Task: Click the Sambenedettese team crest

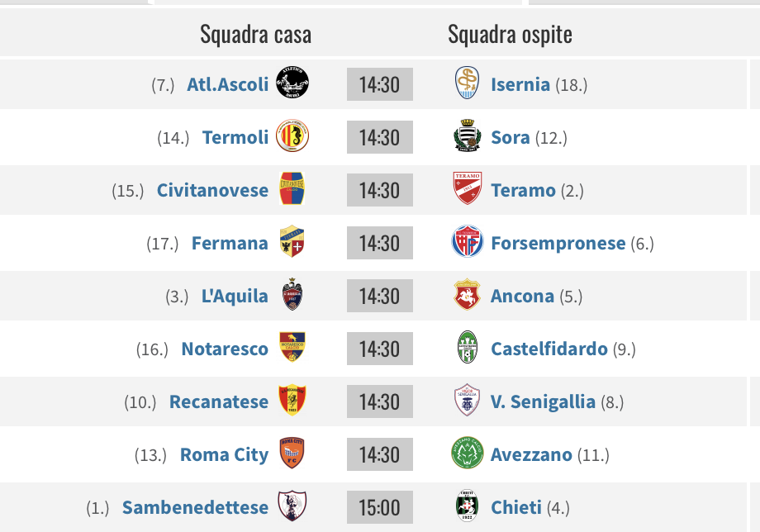Action: (x=292, y=506)
